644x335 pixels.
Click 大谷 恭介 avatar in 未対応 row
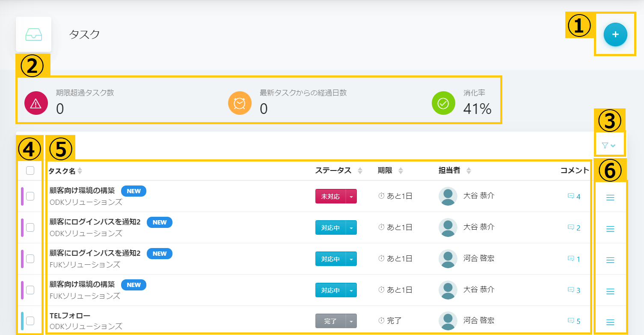[448, 196]
